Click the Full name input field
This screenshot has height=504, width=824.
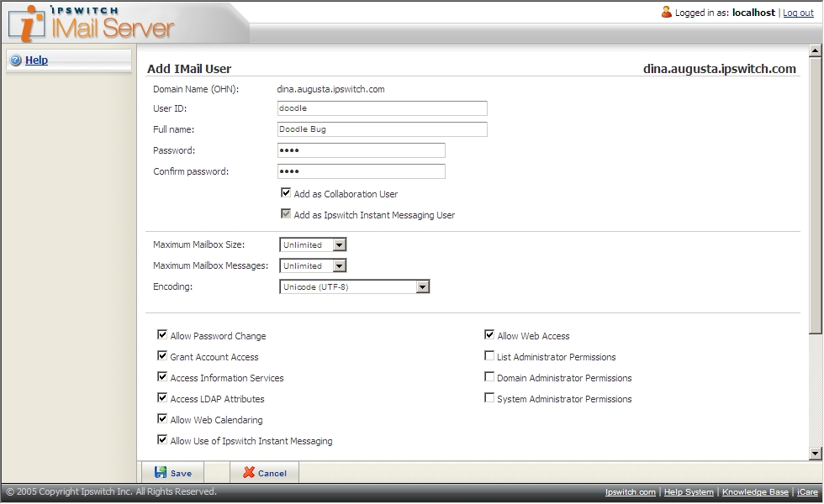382,129
